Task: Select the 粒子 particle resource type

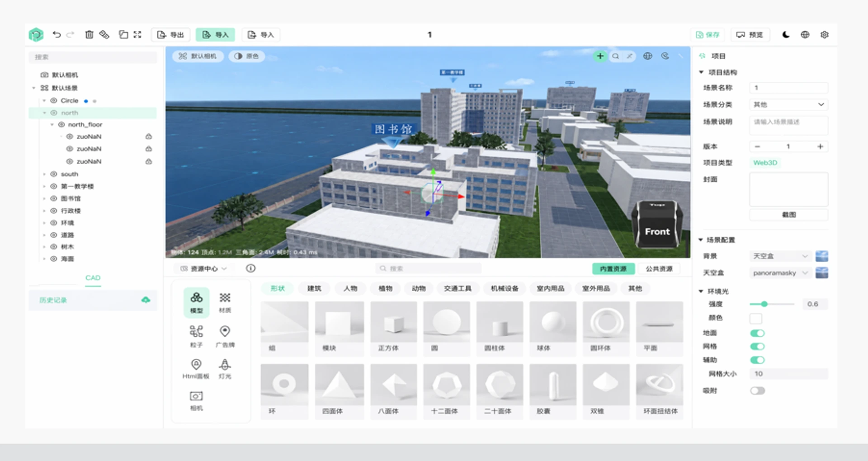Action: [196, 336]
